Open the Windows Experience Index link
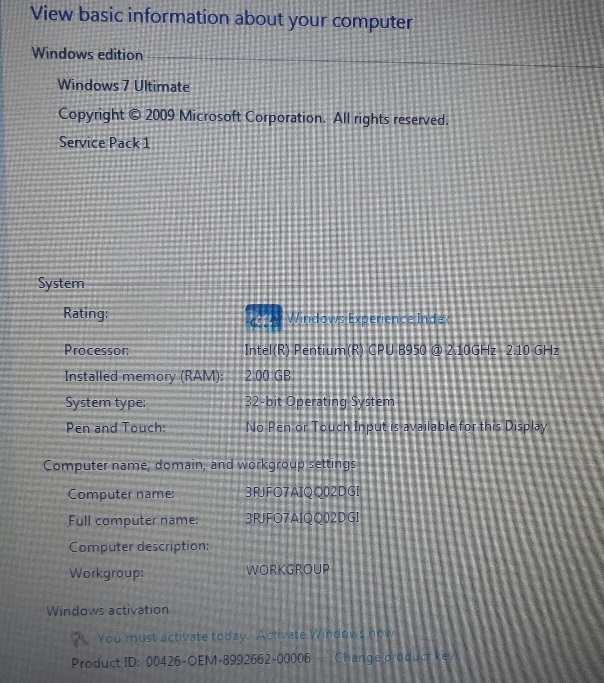Screen dimensions: 604x683 tap(368, 319)
